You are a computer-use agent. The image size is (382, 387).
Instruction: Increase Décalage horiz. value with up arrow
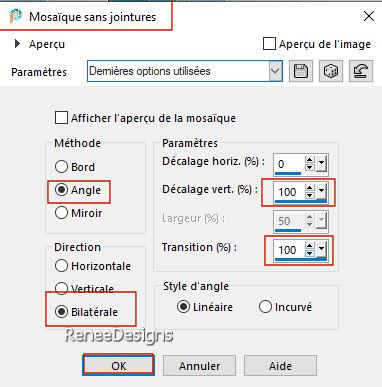[310, 160]
